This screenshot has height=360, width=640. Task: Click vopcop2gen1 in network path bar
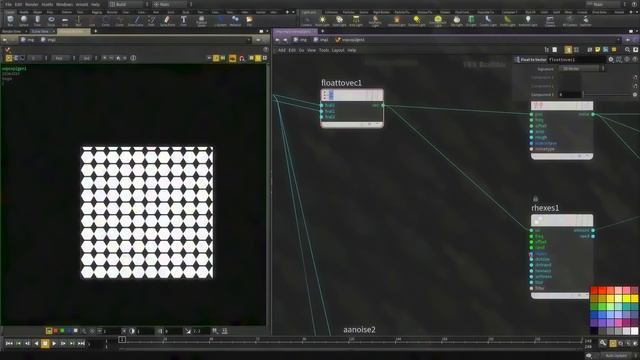pyautogui.click(x=350, y=40)
